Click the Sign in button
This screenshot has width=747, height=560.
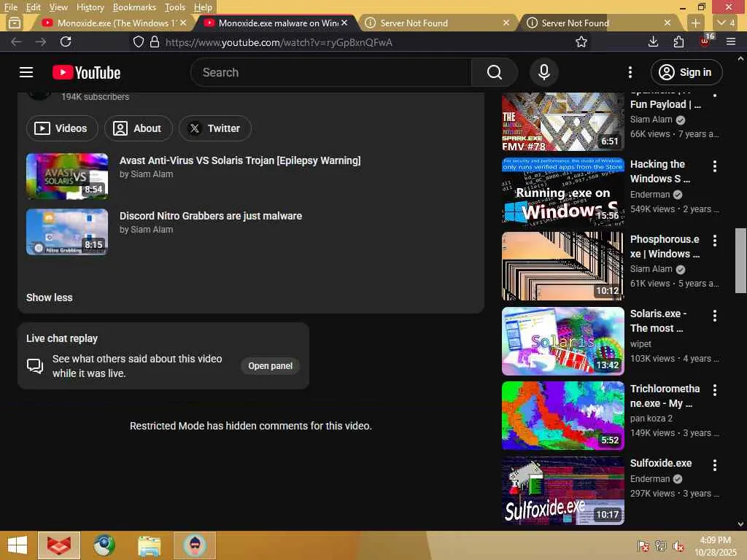point(686,72)
